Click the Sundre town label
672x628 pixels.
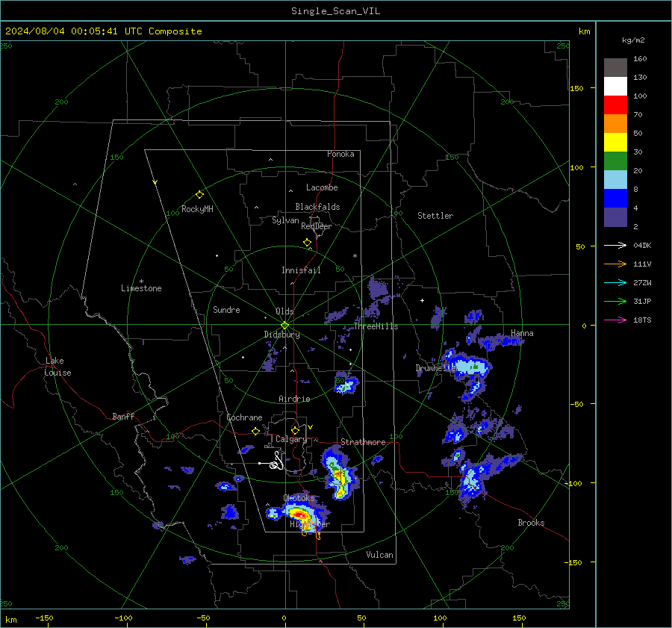coord(226,309)
